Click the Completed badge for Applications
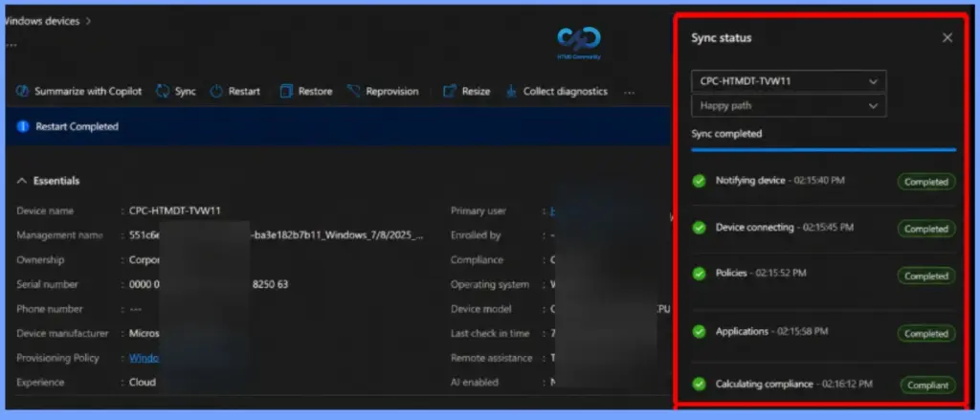Image resolution: width=980 pixels, height=420 pixels. (x=926, y=334)
